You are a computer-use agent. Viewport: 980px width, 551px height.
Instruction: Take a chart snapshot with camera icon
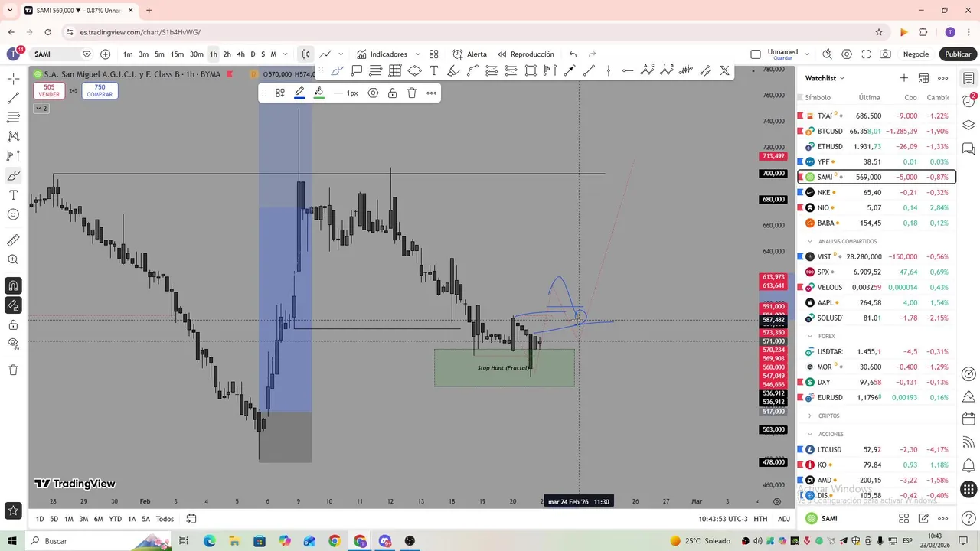885,54
